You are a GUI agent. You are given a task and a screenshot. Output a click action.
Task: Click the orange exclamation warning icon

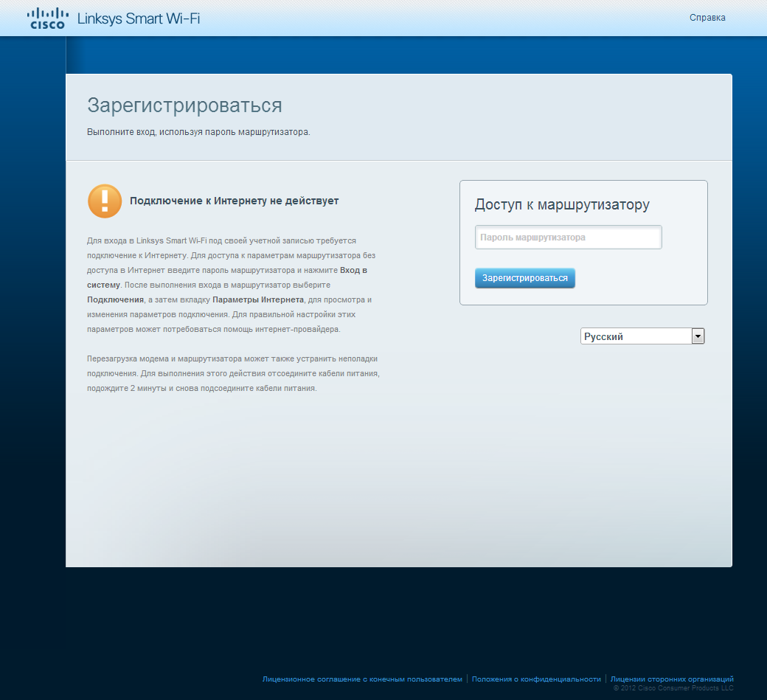[x=105, y=201]
